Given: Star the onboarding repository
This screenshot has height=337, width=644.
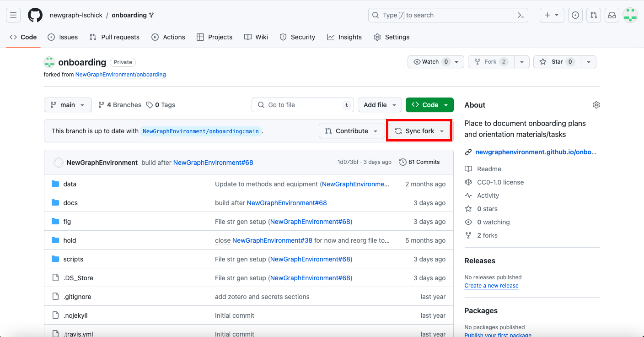Looking at the screenshot, I should coord(557,62).
